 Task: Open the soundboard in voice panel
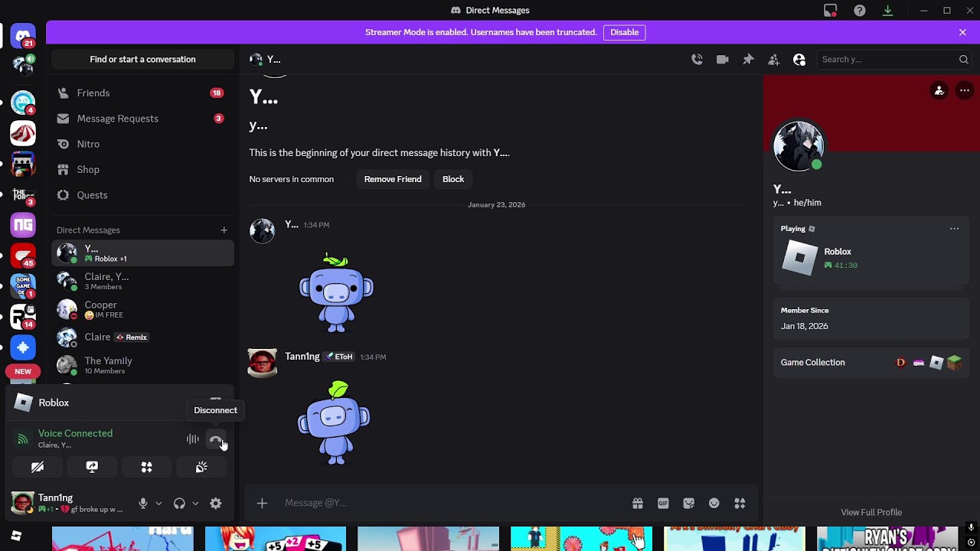pyautogui.click(x=201, y=467)
